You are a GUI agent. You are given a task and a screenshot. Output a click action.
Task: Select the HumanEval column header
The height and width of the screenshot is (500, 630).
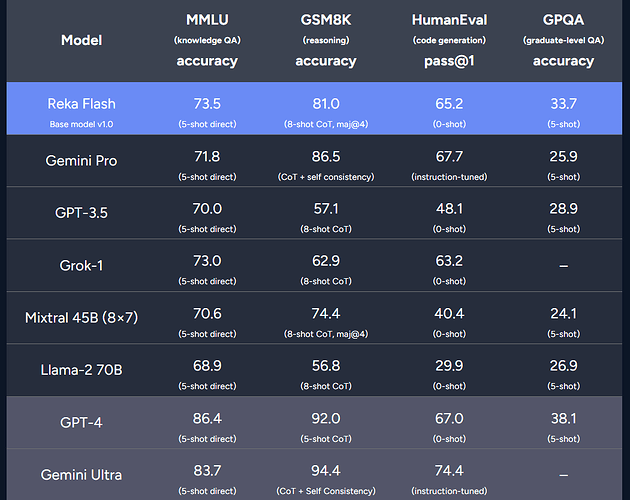(x=449, y=20)
